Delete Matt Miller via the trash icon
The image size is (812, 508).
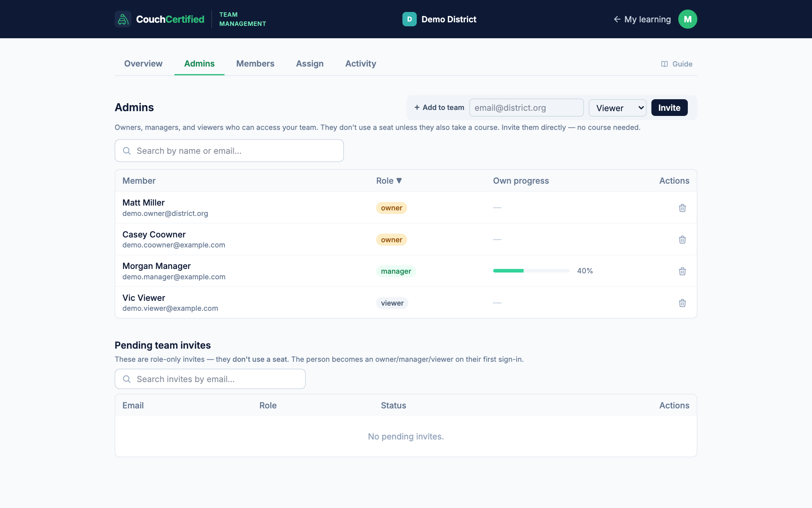click(x=682, y=208)
